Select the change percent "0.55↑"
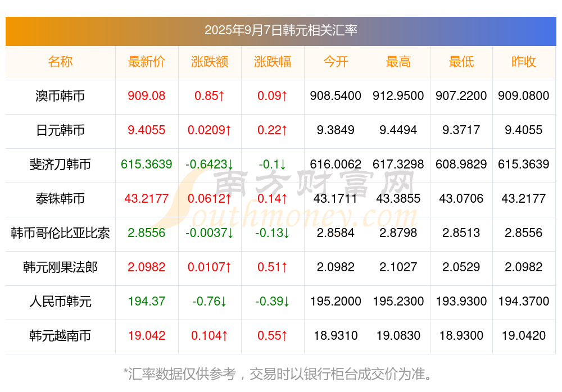 coord(273,336)
